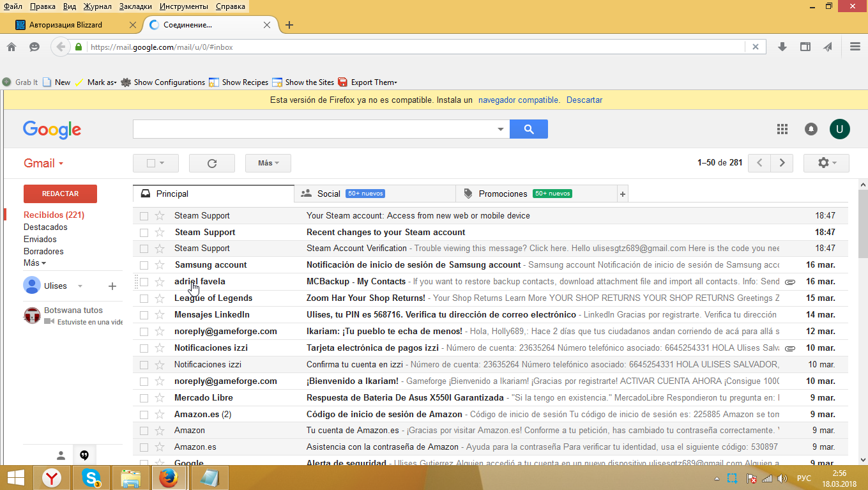The width and height of the screenshot is (868, 490).
Task: Open the Borradores folder
Action: [43, 252]
